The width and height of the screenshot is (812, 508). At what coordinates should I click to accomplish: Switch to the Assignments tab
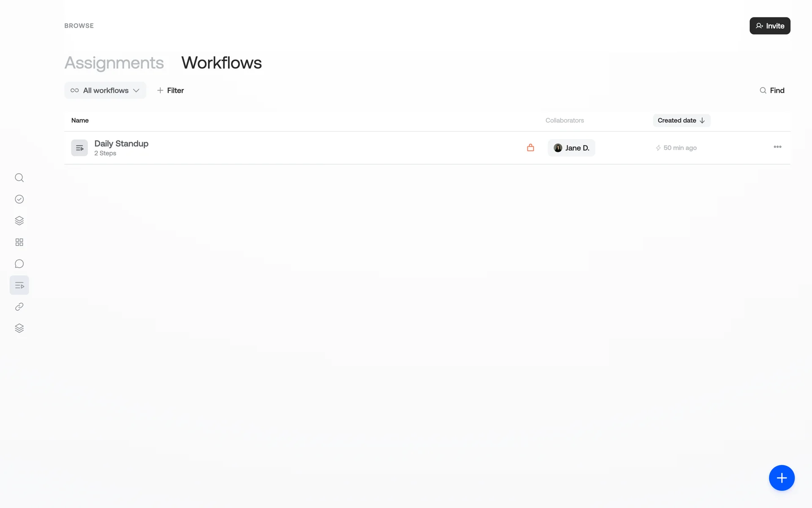114,63
